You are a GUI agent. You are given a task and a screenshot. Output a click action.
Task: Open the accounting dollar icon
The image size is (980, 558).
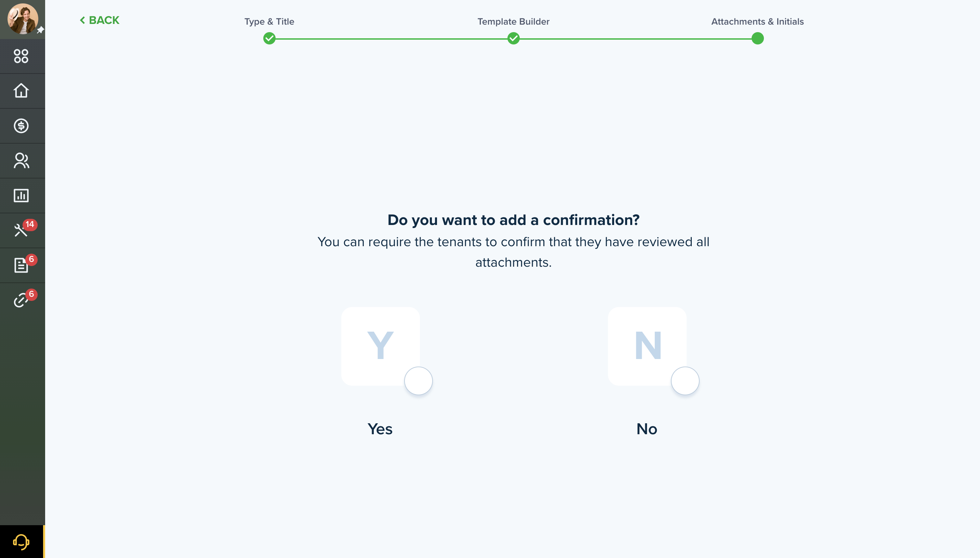point(21,126)
